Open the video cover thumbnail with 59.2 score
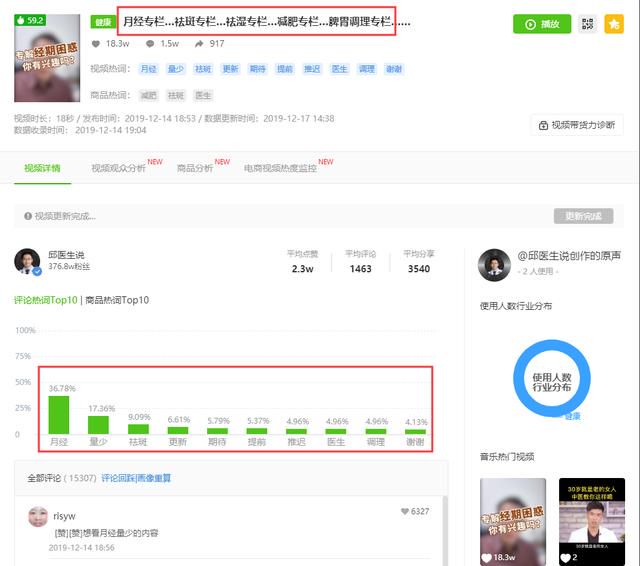Image resolution: width=640 pixels, height=566 pixels. [x=47, y=58]
